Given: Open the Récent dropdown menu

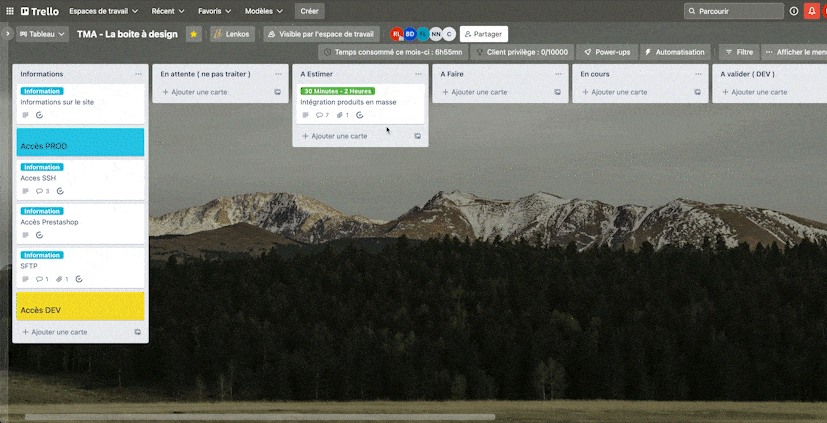Looking at the screenshot, I should (168, 11).
